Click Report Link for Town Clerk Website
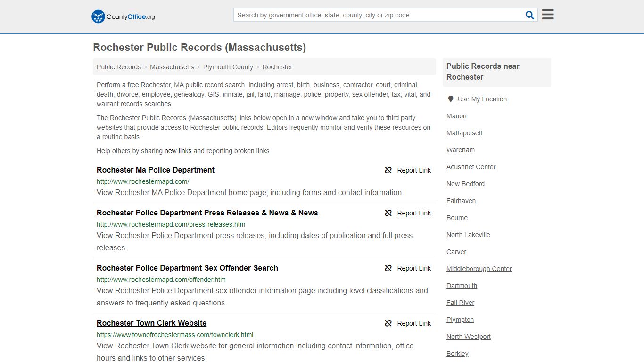This screenshot has width=644, height=362. tap(414, 323)
